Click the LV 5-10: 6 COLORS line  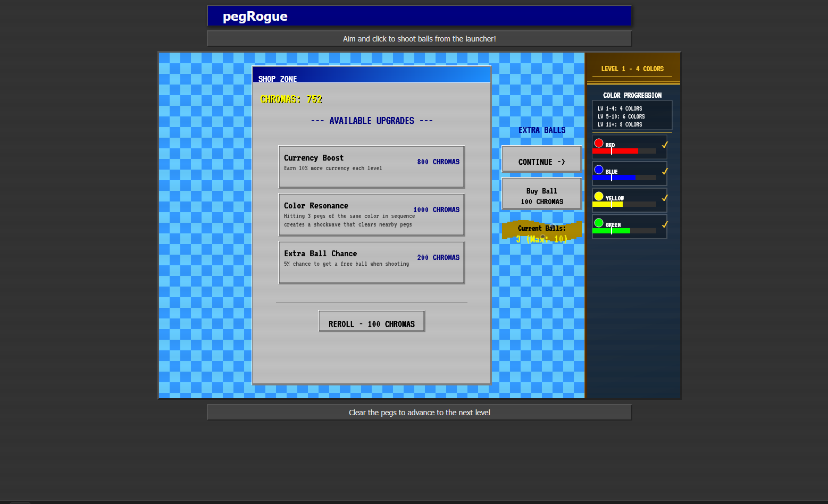click(621, 116)
